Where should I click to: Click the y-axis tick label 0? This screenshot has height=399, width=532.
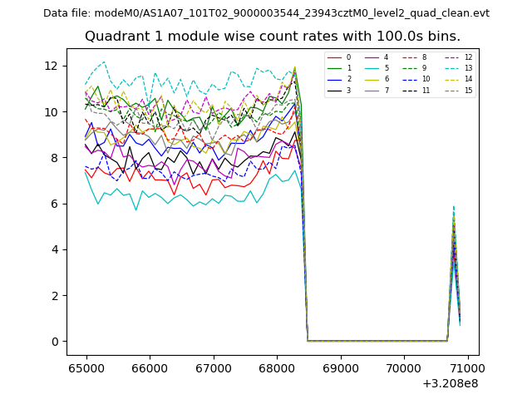coord(55,342)
